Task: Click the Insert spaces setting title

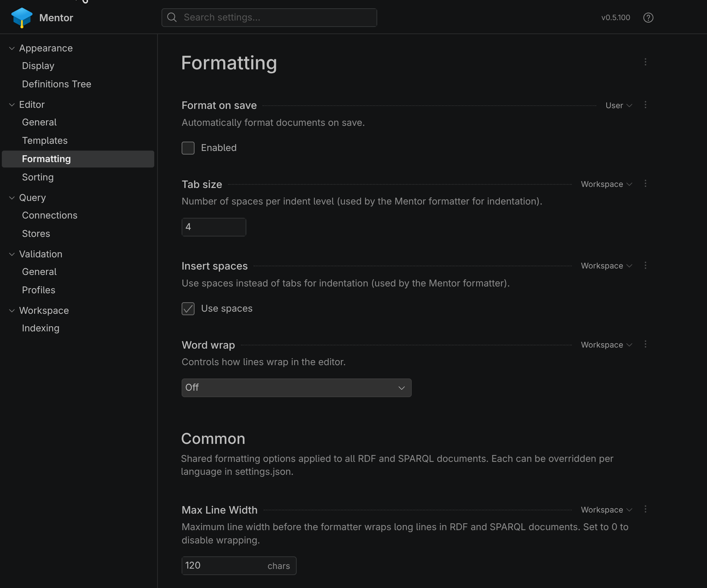Action: [215, 266]
